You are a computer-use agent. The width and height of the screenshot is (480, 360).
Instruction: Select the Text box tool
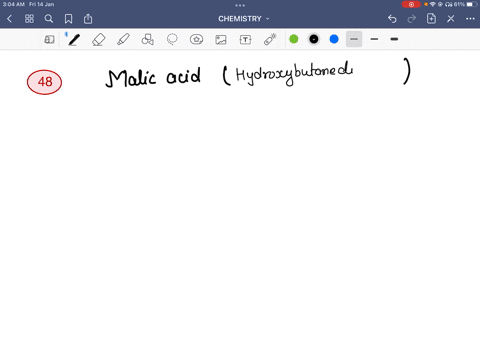[x=245, y=40]
